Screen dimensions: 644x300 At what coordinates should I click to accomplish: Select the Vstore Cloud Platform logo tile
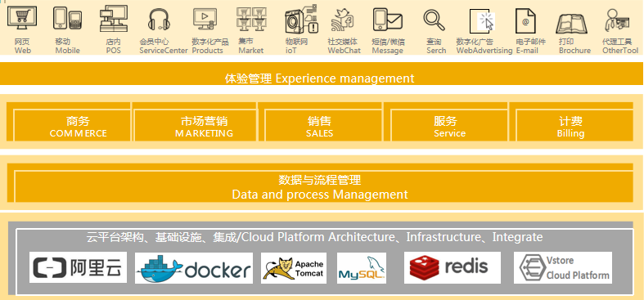pos(563,267)
